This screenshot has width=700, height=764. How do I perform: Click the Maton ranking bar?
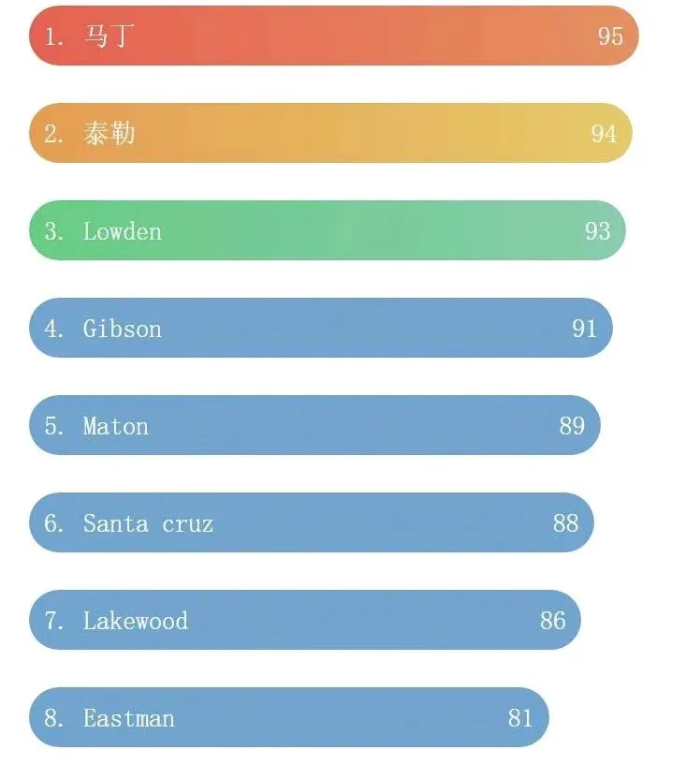[x=314, y=425]
